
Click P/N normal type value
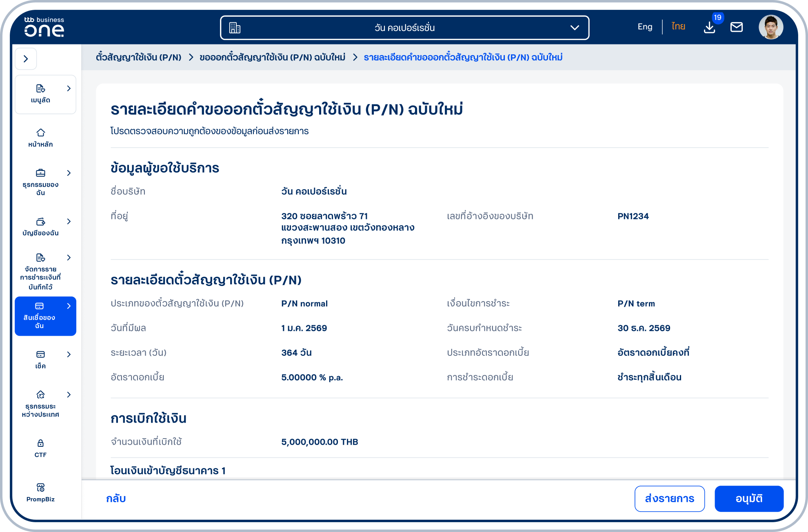tap(304, 304)
